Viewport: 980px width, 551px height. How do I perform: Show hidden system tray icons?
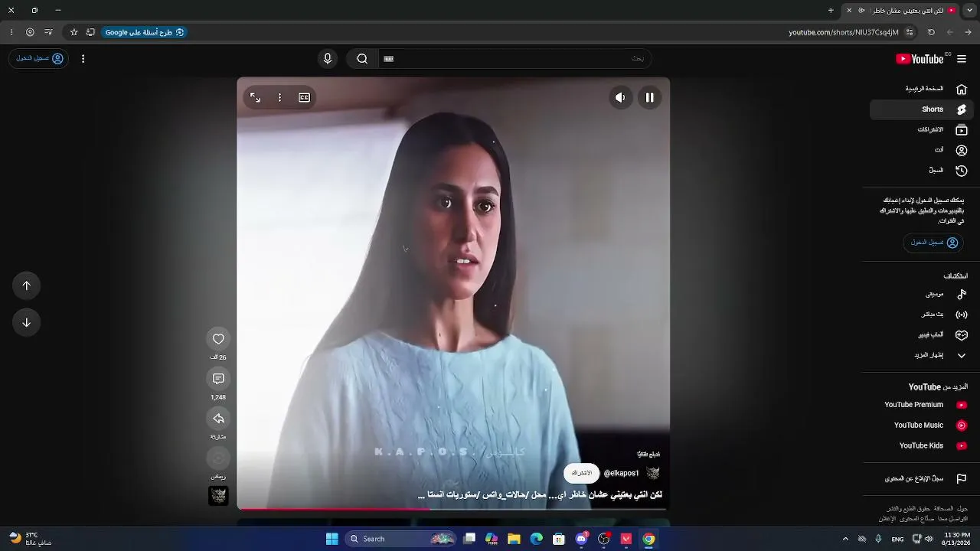point(845,539)
